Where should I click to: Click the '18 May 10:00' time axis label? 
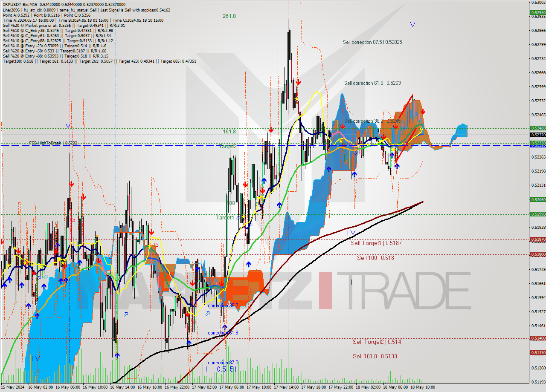[424, 387]
